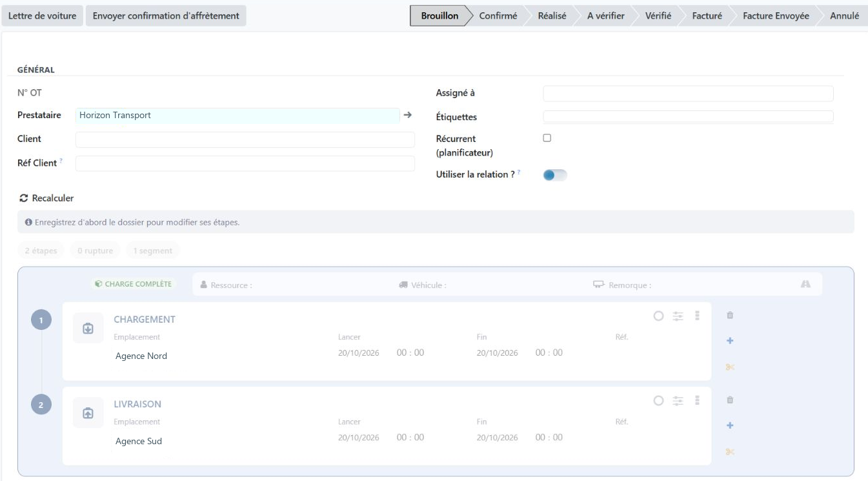Click the road icon in resource bar
The height and width of the screenshot is (481, 868).
[x=805, y=284]
